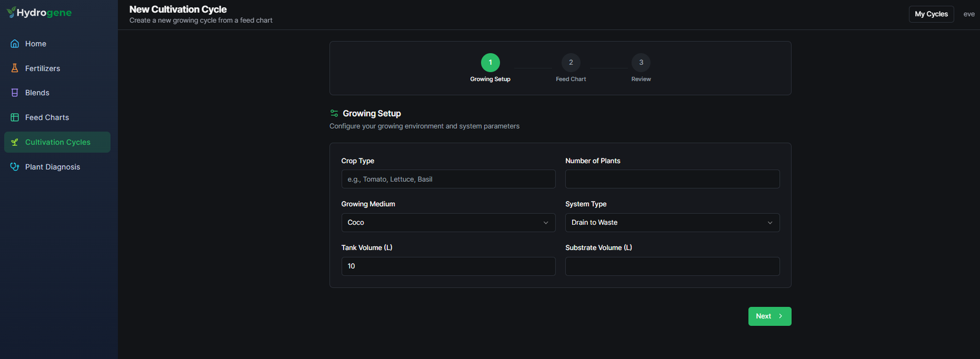980x359 pixels.
Task: Jump to step 3 Review
Action: click(x=641, y=62)
